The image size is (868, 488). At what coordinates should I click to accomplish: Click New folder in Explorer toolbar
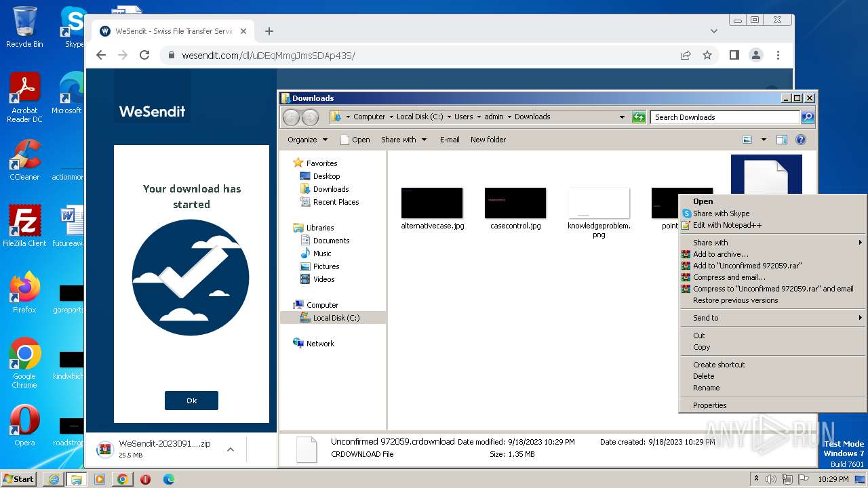488,140
